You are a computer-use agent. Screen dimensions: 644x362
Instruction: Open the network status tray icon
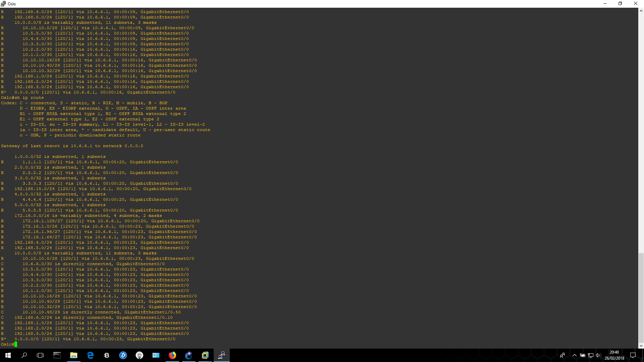[x=591, y=355]
